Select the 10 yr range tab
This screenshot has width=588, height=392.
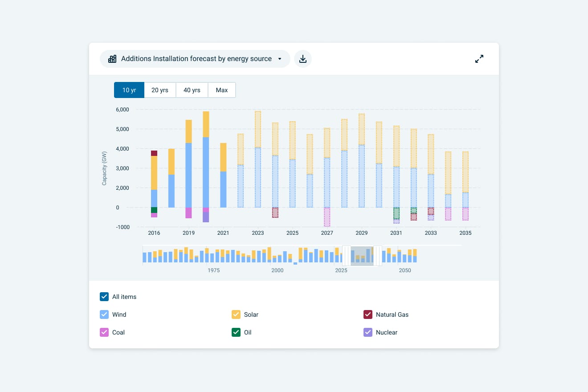pos(129,90)
